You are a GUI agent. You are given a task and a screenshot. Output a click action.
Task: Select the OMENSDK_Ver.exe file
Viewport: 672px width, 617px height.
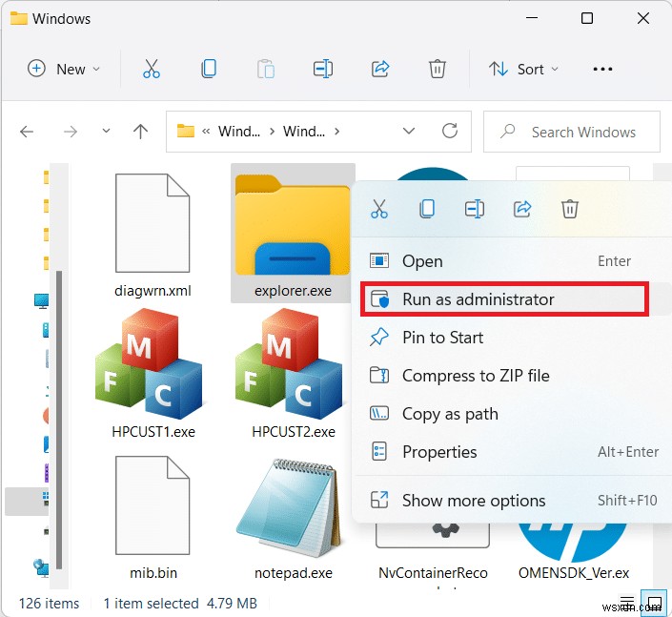pyautogui.click(x=574, y=553)
